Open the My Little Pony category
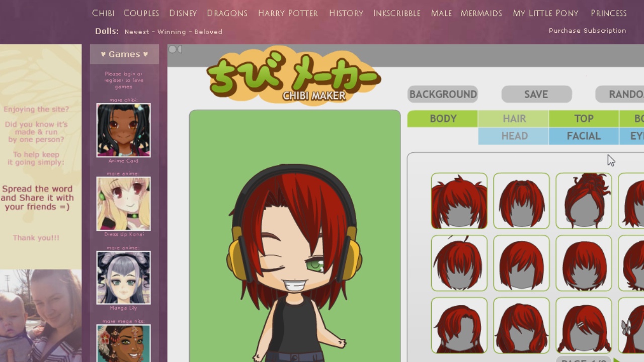Screen dimensions: 644x362 pyautogui.click(x=546, y=13)
